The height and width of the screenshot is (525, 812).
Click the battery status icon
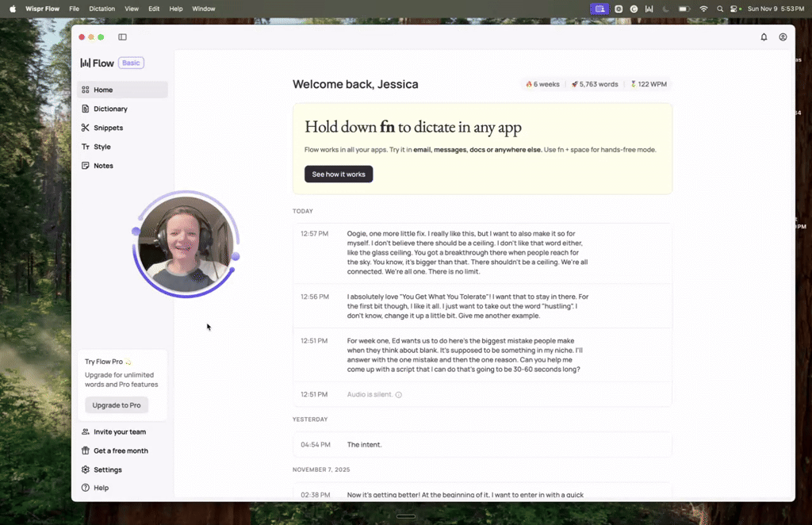pos(684,9)
